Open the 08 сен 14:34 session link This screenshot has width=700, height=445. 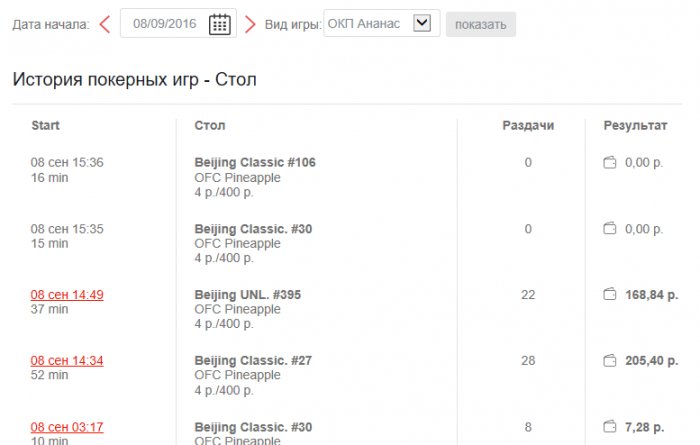(x=67, y=361)
